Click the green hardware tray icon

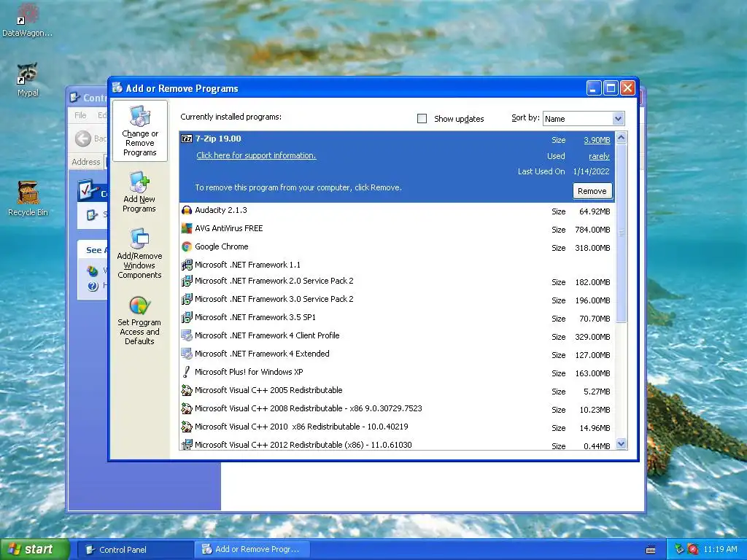pos(679,549)
